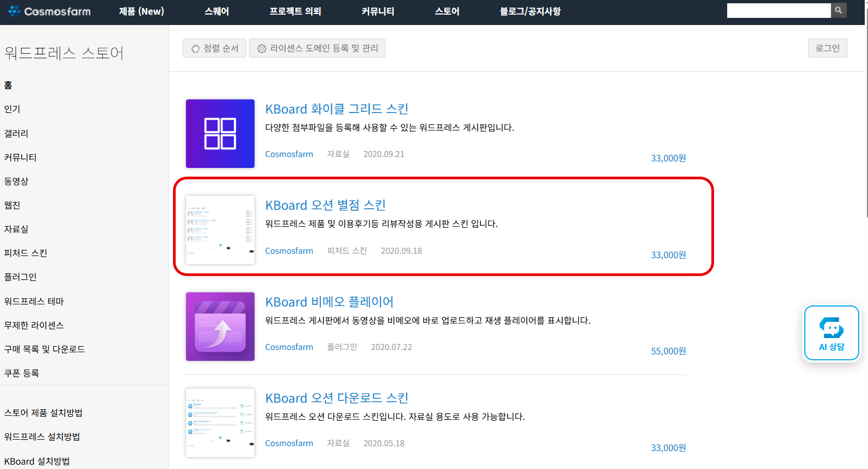Click Cosmosfarm author under 오션 다운로드 스킨
Image resolution: width=868 pixels, height=469 pixels.
pos(289,443)
